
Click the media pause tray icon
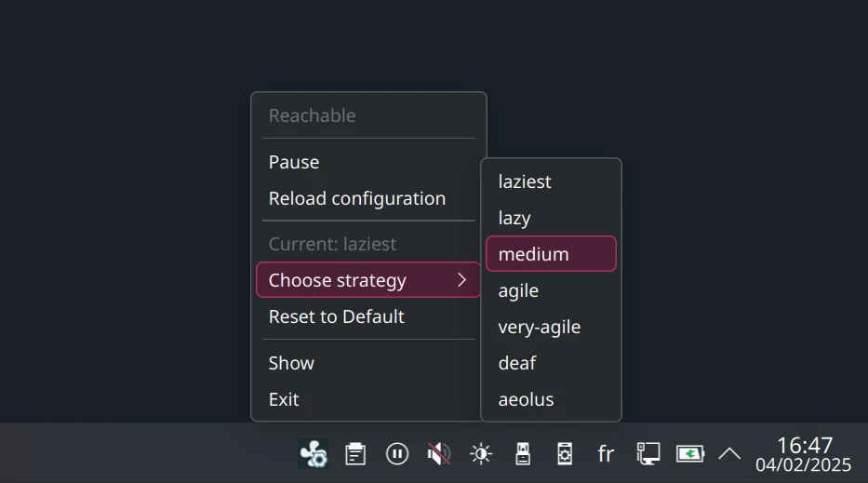tap(397, 454)
